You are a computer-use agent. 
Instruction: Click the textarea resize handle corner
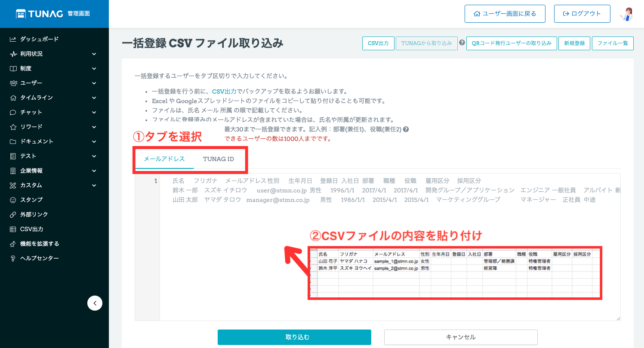pyautogui.click(x=618, y=318)
